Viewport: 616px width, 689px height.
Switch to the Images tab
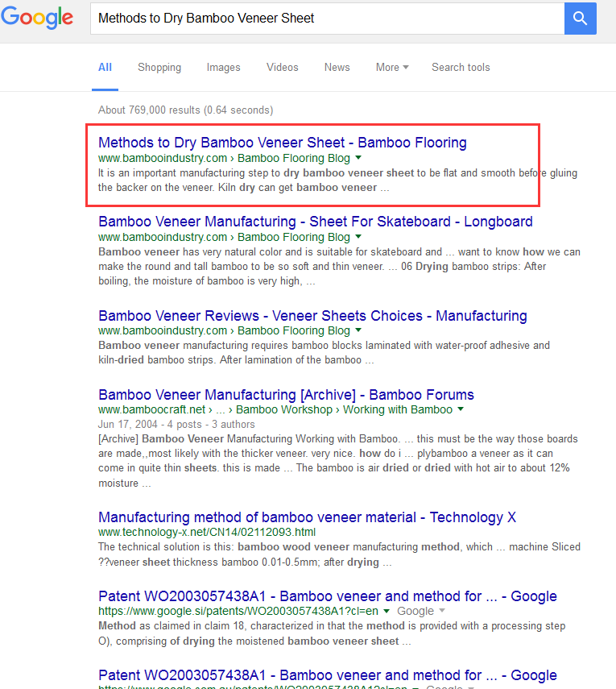coord(224,67)
